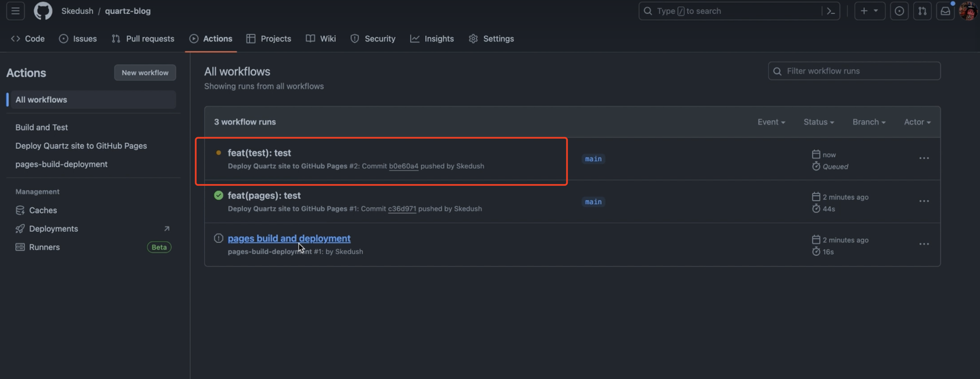Open the Status filter dropdown

point(819,122)
